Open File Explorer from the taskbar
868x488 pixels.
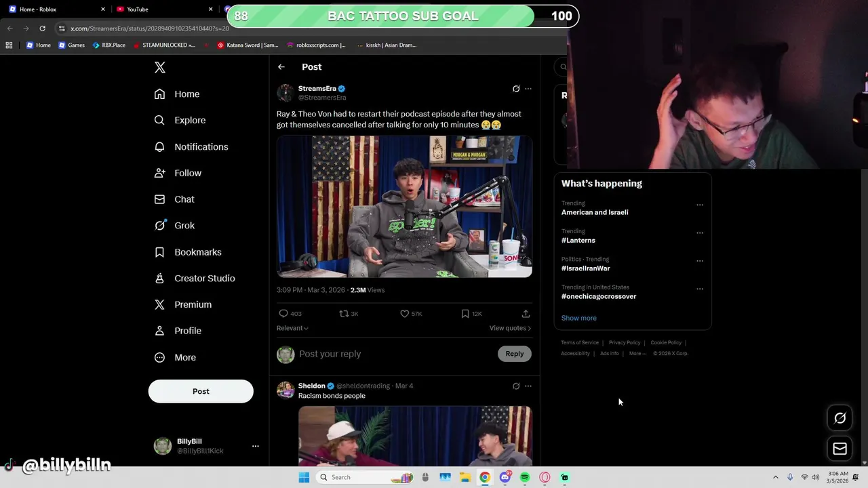coord(465,477)
